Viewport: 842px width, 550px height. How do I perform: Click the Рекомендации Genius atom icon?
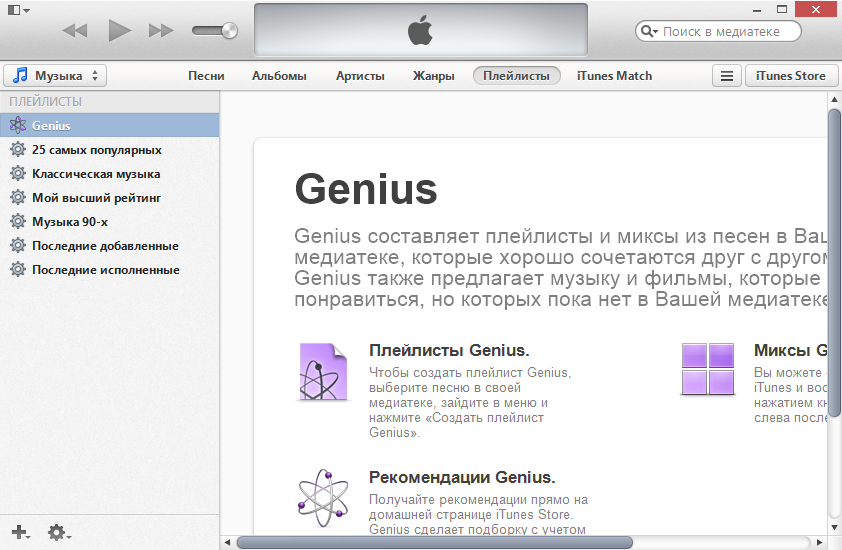[323, 498]
